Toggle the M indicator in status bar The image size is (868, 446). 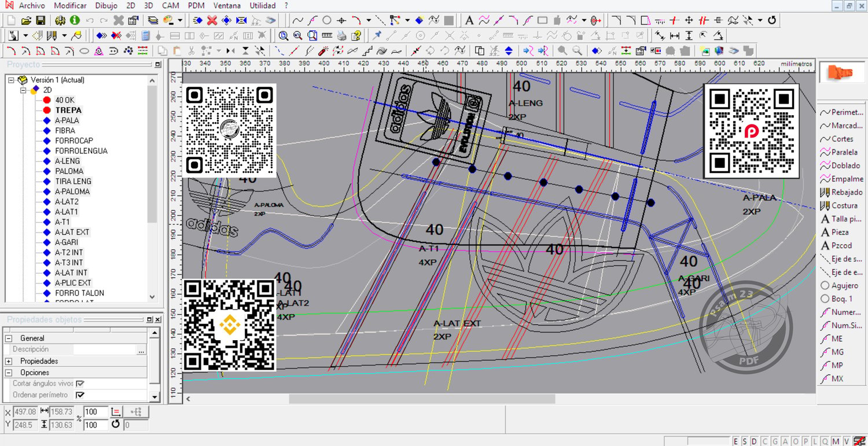click(x=837, y=441)
